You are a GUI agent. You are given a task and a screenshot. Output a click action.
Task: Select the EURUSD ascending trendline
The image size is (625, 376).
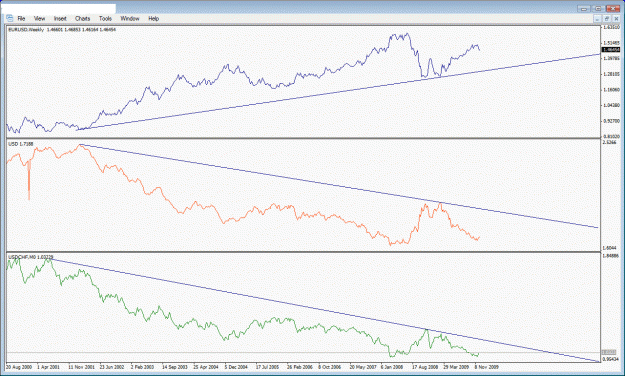(339, 92)
